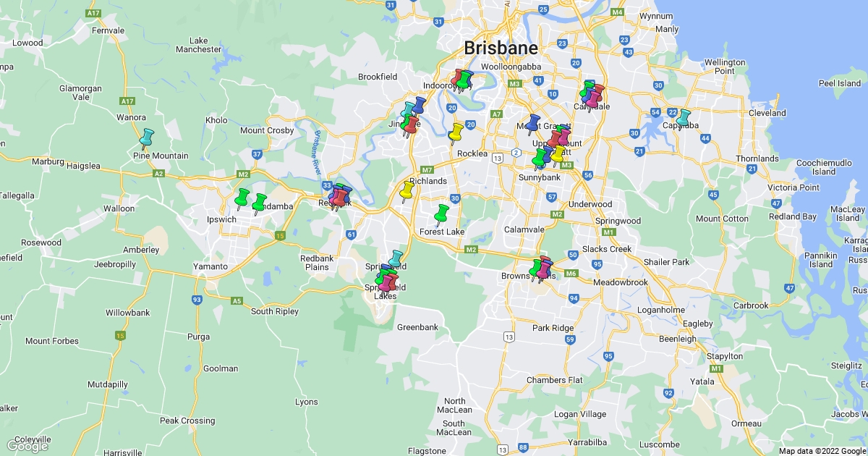
Task: Click the yellow pin above Rocklea
Action: (456, 132)
